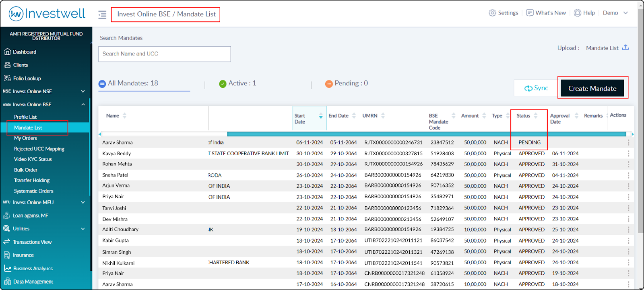Open actions menu for Tanvi Joshi row

tap(628, 208)
